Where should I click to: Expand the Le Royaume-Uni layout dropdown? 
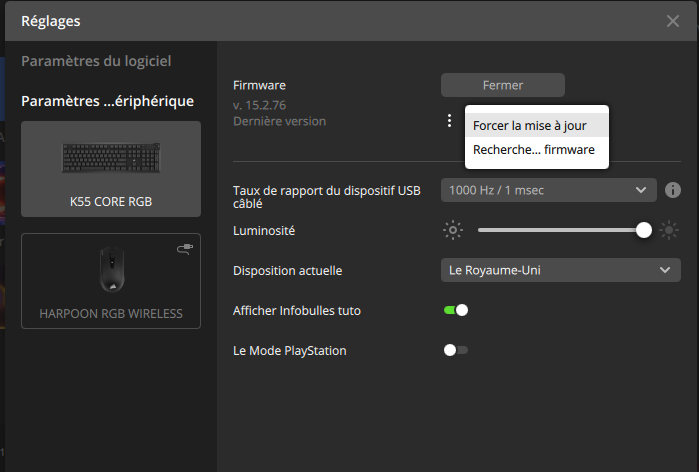[x=561, y=270]
